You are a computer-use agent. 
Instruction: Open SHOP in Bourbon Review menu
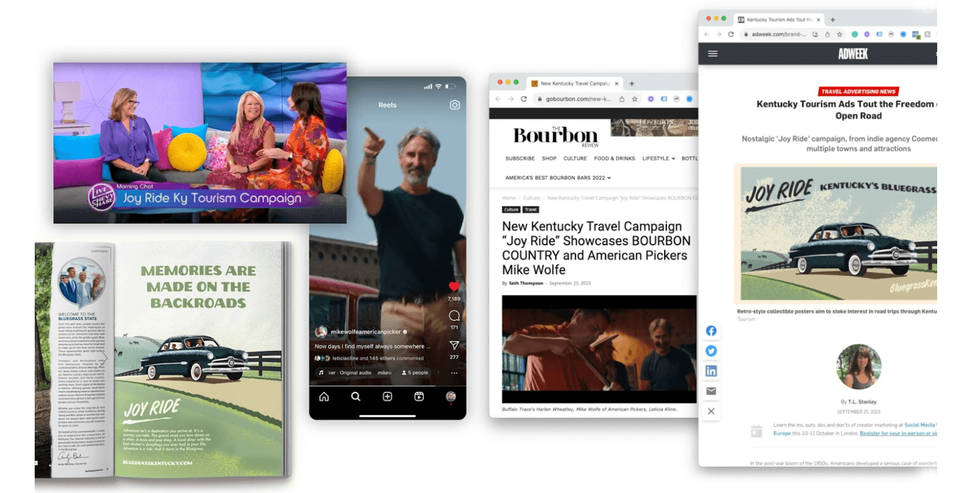[x=549, y=158]
